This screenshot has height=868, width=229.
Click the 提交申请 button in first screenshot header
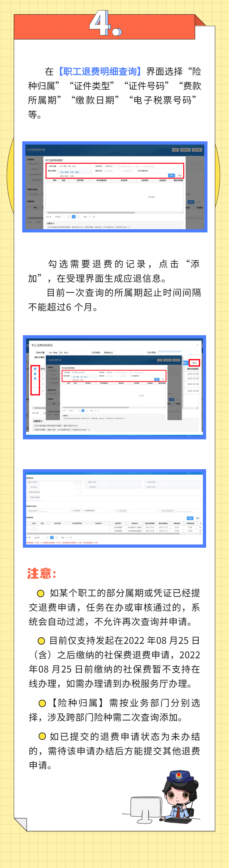(197, 150)
